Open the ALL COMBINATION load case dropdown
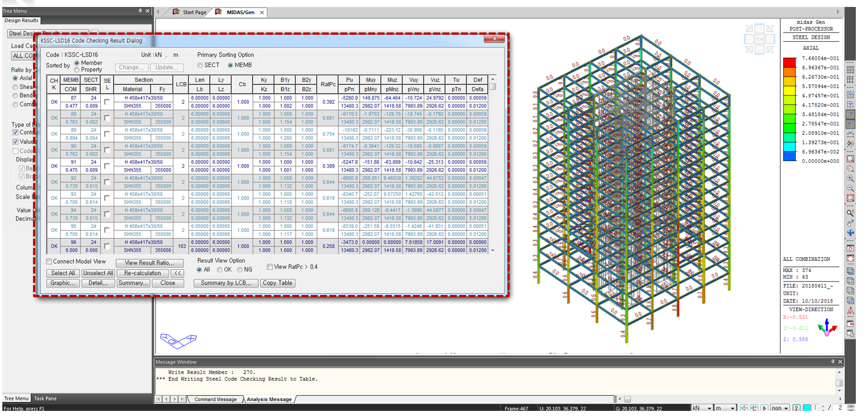This screenshot has height=419, width=868. [23, 56]
